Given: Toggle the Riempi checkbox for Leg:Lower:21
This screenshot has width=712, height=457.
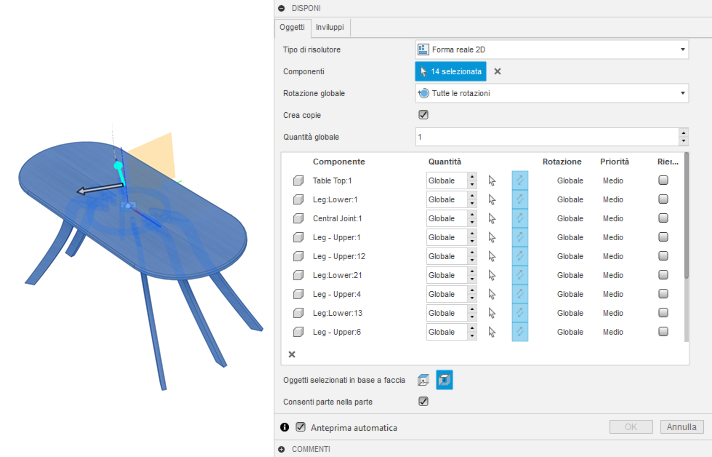Looking at the screenshot, I should [663, 275].
